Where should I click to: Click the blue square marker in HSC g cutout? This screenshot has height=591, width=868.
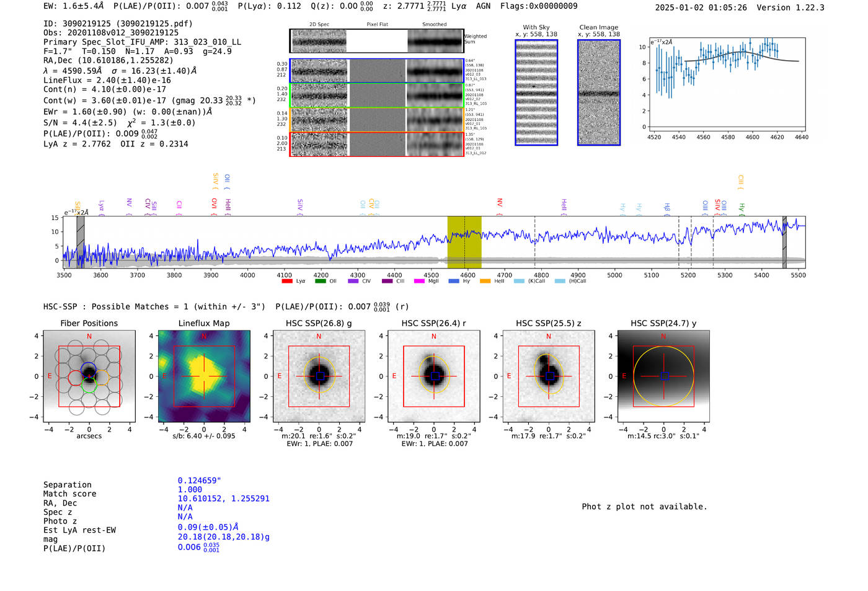click(320, 376)
